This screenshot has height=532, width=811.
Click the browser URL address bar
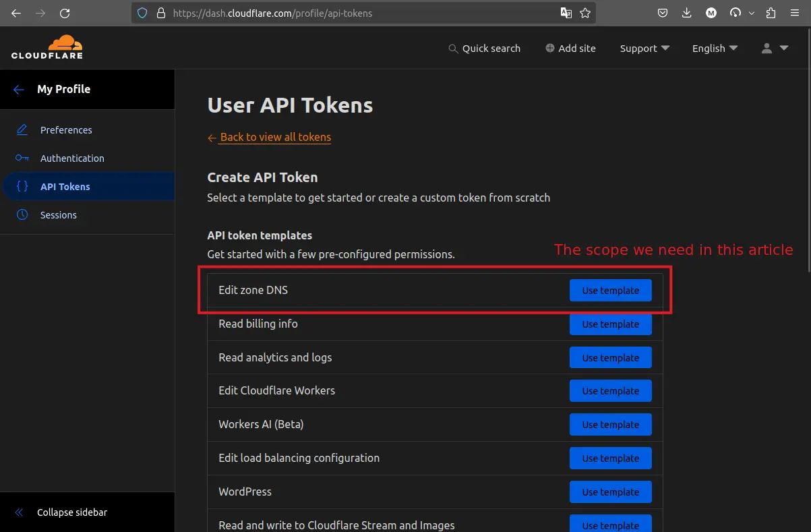point(357,13)
